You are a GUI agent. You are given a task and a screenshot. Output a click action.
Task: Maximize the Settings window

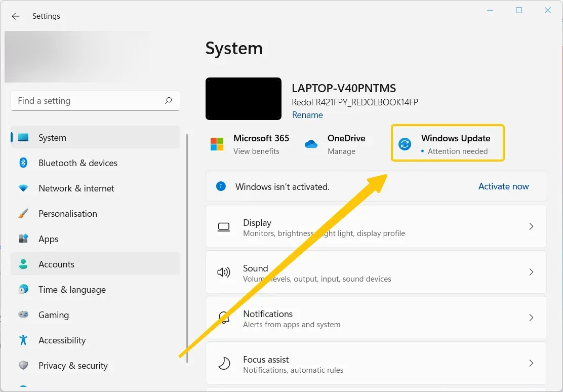point(519,10)
